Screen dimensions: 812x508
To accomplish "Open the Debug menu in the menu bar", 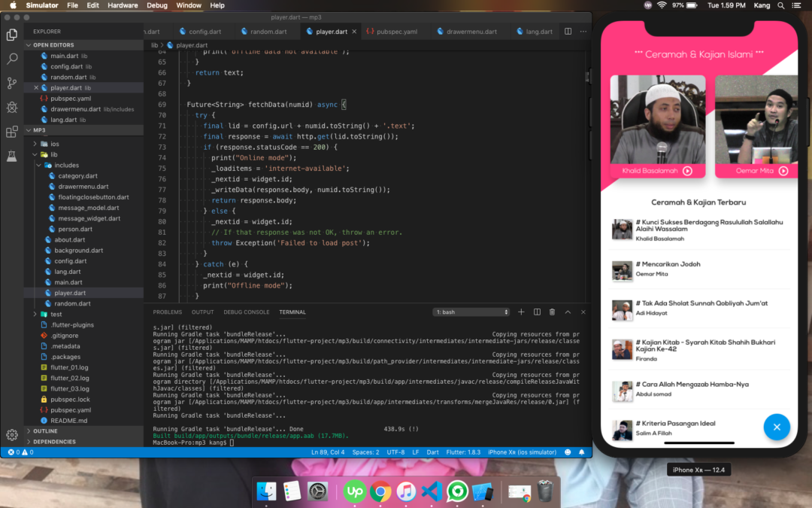I will click(157, 5).
